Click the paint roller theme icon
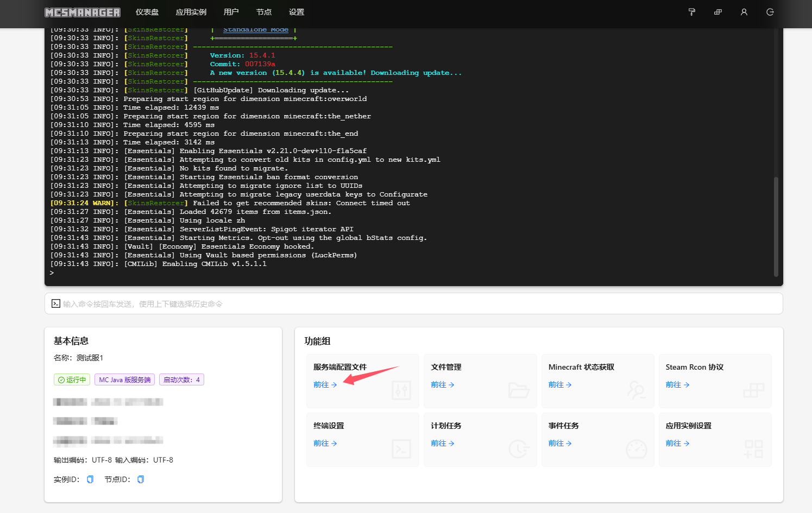This screenshot has height=513, width=812. (x=691, y=12)
